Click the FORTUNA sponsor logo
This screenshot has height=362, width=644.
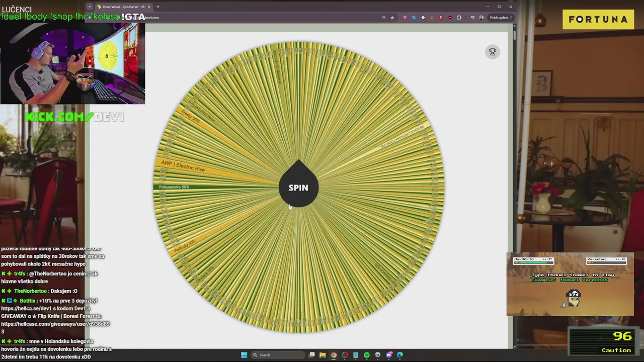click(598, 20)
